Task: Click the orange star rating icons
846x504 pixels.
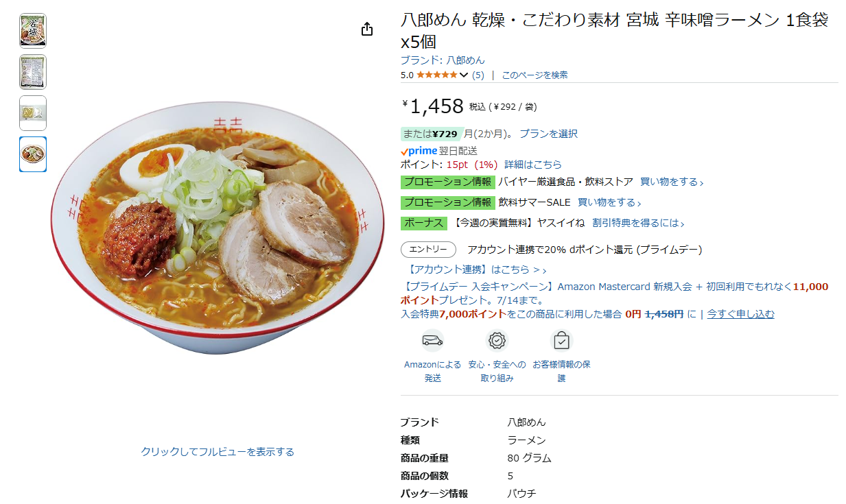Action: 436,75
